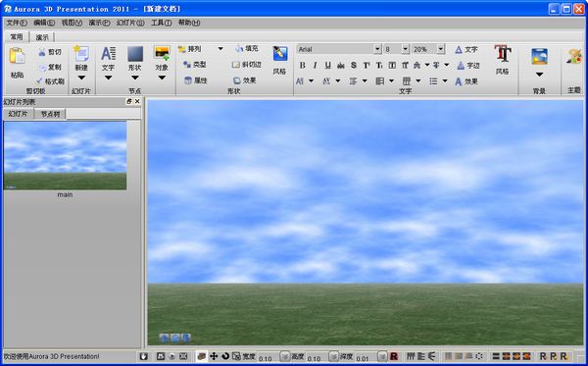Expand the Object node (对象) dropdown arrow
Screen dimensions: 588x366
click(162, 78)
